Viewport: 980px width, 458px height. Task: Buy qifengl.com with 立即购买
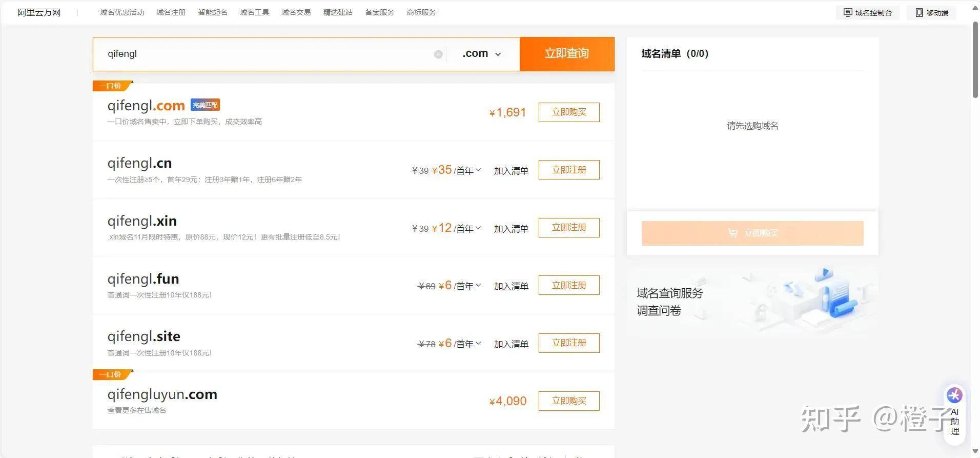coord(569,112)
